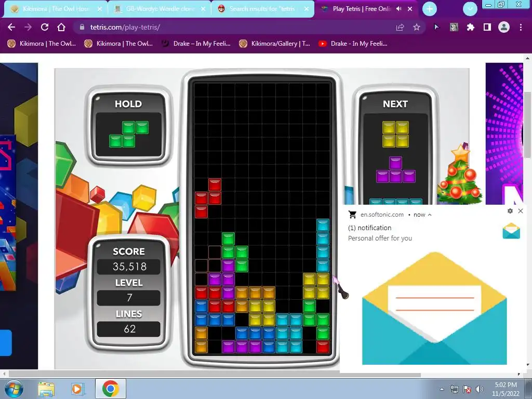
Task: Click the level value 7
Action: coord(129,298)
